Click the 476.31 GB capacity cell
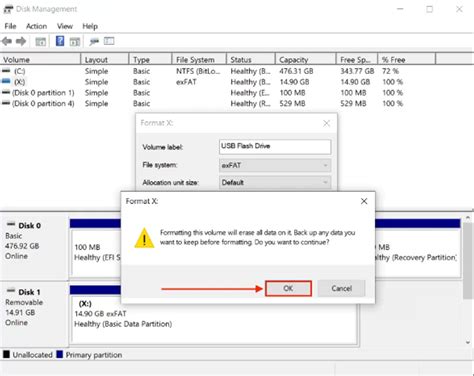474x376 pixels. point(296,71)
